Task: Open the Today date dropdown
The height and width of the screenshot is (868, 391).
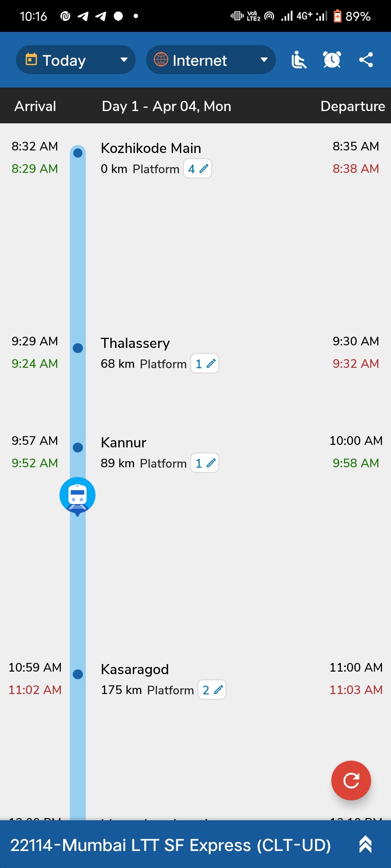Action: 76,60
